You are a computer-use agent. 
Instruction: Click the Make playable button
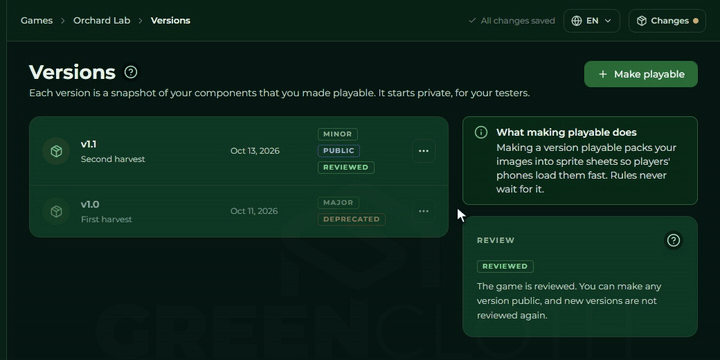pos(641,74)
